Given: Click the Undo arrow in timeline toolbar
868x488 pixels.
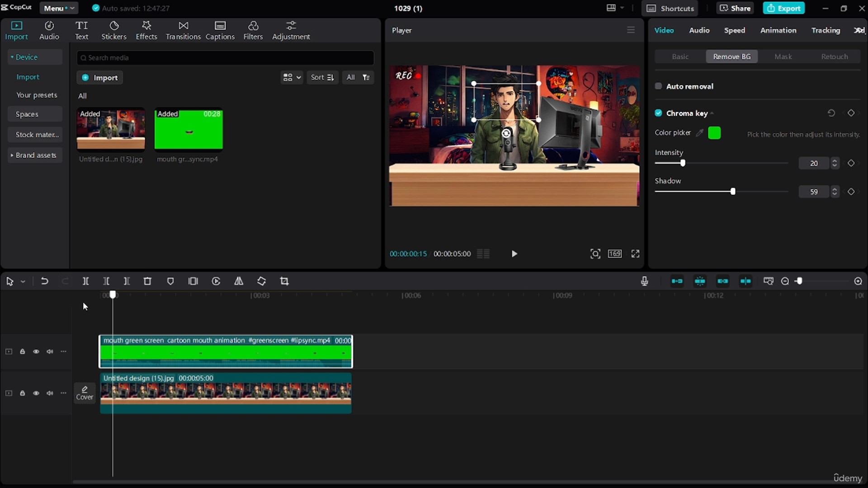Looking at the screenshot, I should tap(44, 281).
